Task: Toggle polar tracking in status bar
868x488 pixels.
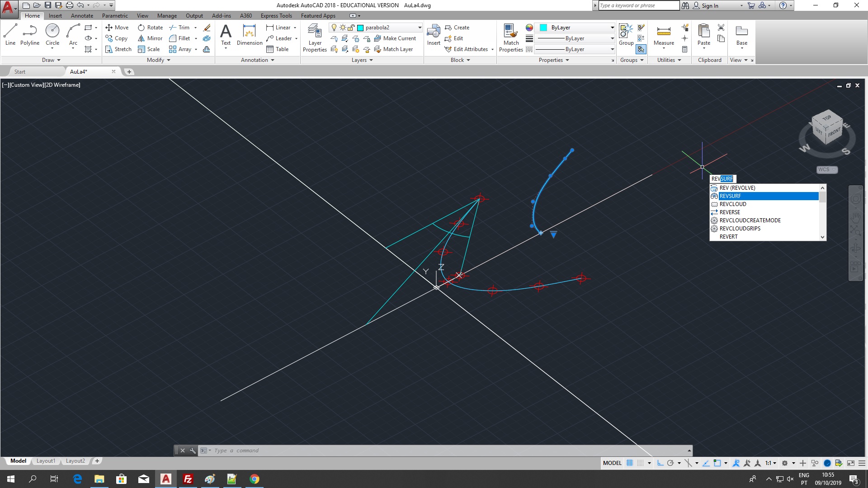Action: (x=670, y=463)
